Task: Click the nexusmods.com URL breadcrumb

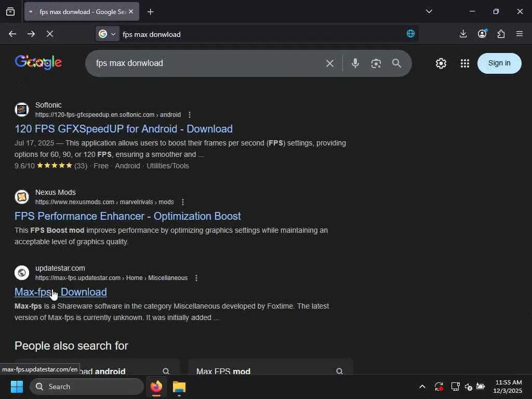Action: 104,202
